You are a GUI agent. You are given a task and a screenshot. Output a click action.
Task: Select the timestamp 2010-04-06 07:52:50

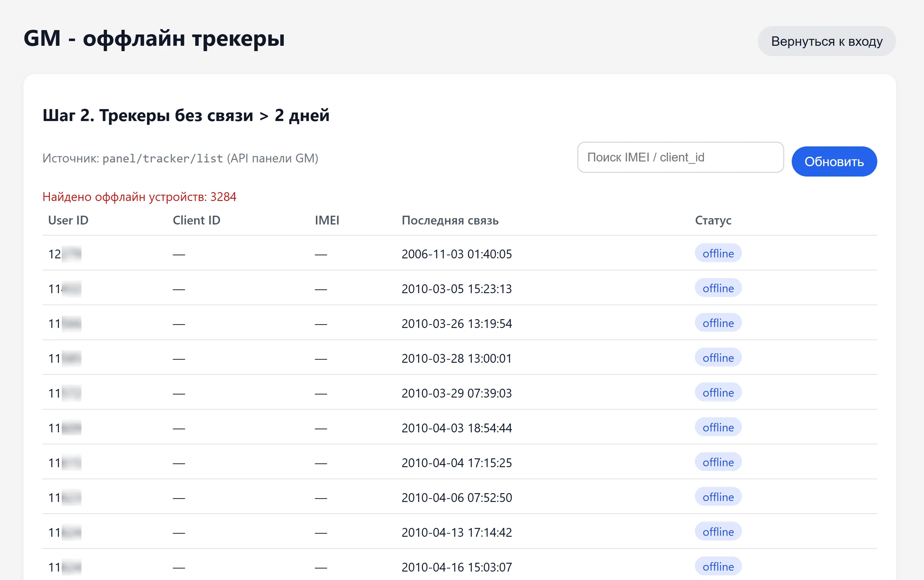[457, 498]
